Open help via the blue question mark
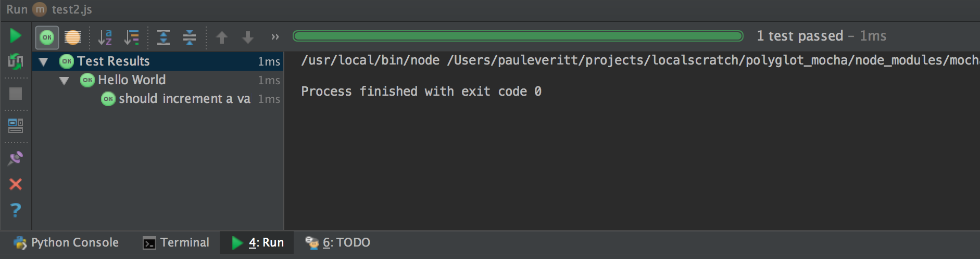The width and height of the screenshot is (980, 259). [16, 210]
